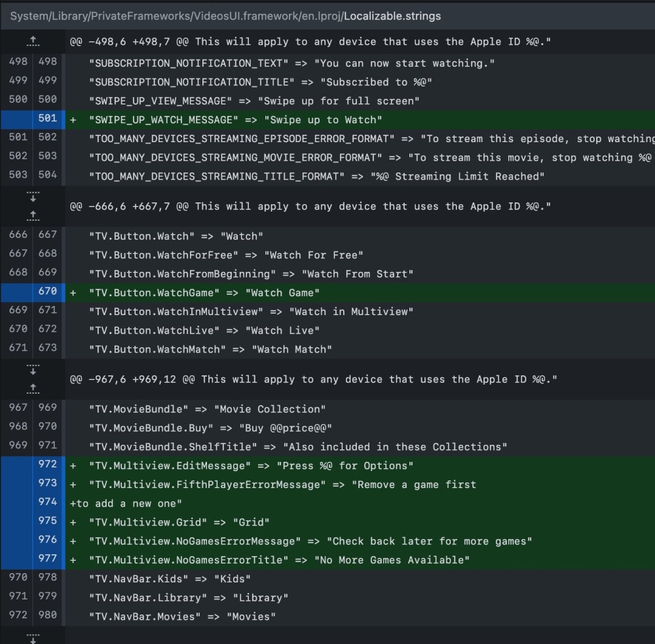
Task: Expand up arrow above TV.MovieBundle line
Action: point(33,387)
